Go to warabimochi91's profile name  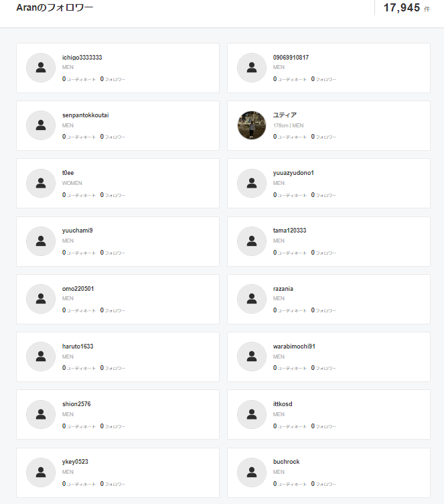tap(294, 346)
